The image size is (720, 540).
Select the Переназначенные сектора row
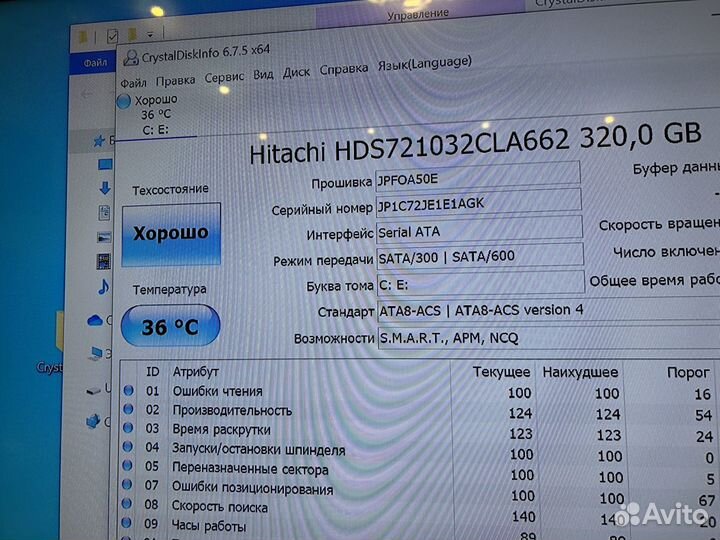(418, 472)
